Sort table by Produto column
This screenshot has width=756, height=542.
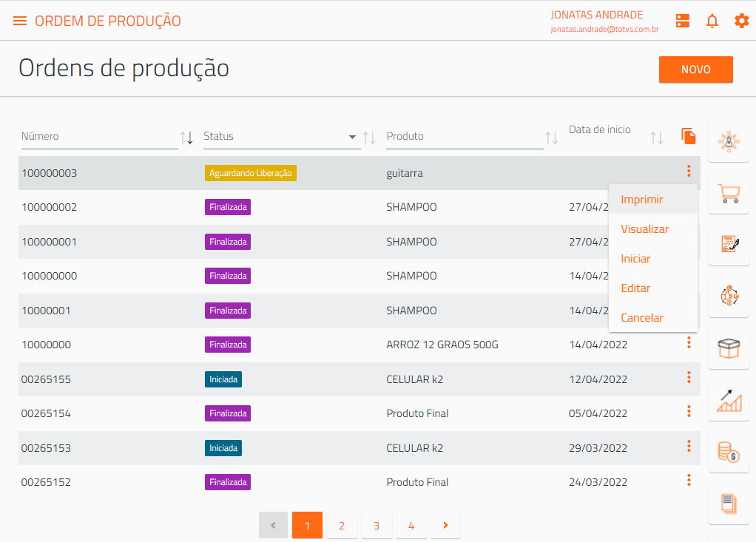(552, 138)
